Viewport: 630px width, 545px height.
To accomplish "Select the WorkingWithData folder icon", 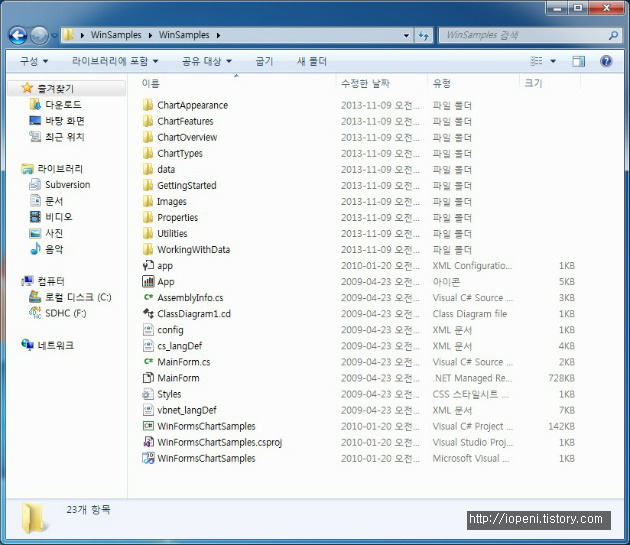I will click(148, 250).
